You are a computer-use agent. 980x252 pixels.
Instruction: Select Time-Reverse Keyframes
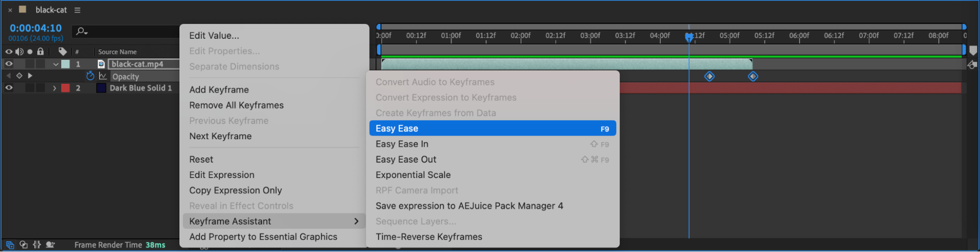point(429,237)
